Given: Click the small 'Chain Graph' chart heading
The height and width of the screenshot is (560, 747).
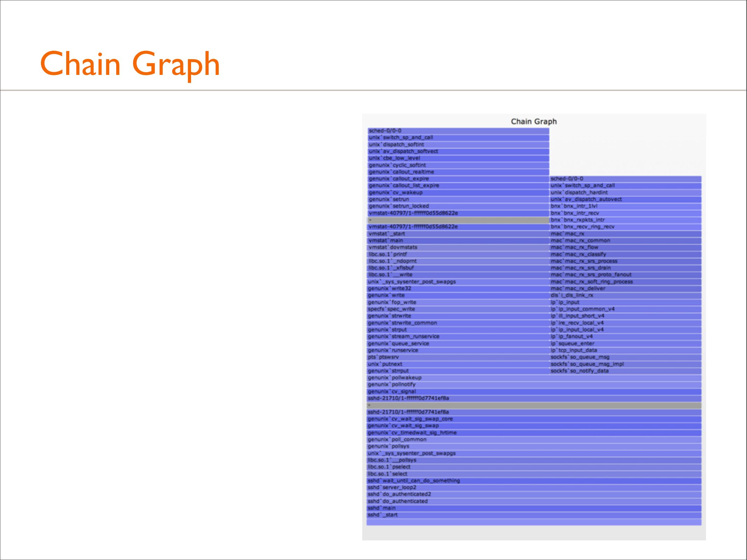Looking at the screenshot, I should tap(533, 121).
